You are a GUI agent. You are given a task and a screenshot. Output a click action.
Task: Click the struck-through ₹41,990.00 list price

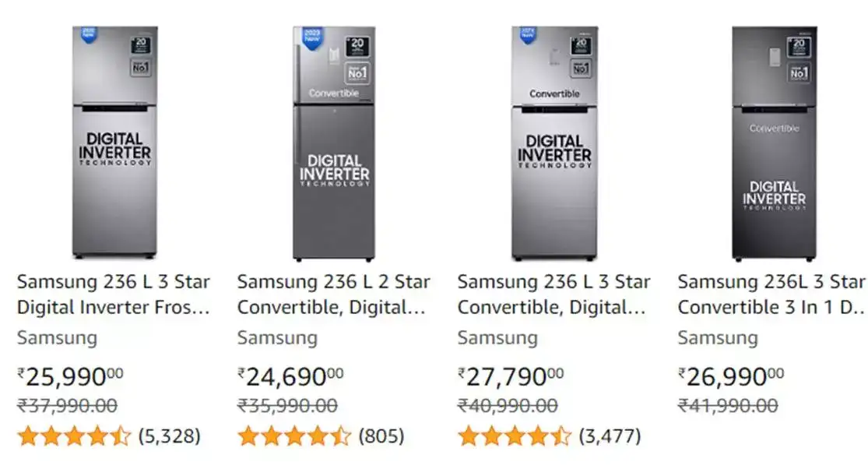728,406
